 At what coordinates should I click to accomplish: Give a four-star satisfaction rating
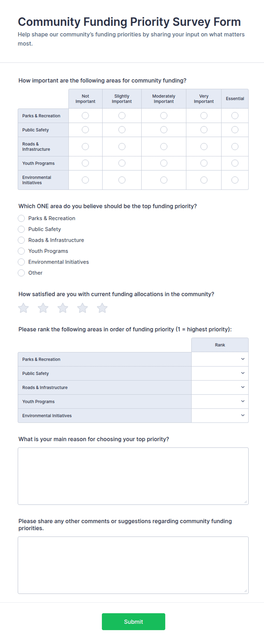pyautogui.click(x=83, y=308)
